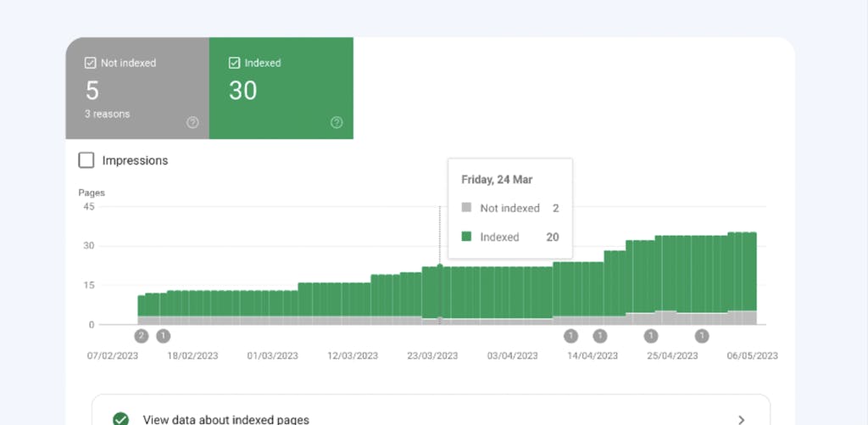Click the Friday, 24 Mar tooltip header

click(x=496, y=180)
